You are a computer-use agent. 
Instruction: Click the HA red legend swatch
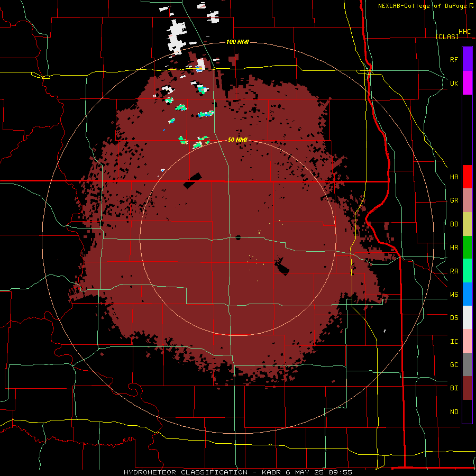coord(467,177)
